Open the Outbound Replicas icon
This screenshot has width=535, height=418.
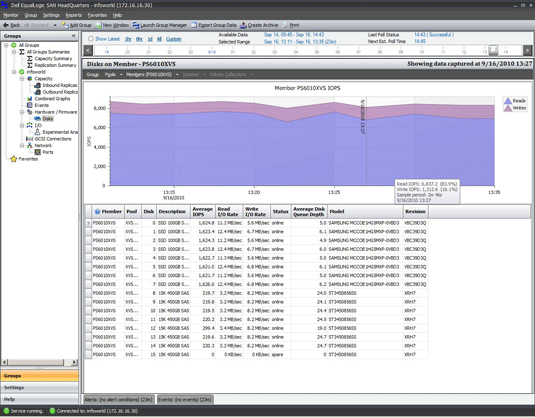point(38,92)
